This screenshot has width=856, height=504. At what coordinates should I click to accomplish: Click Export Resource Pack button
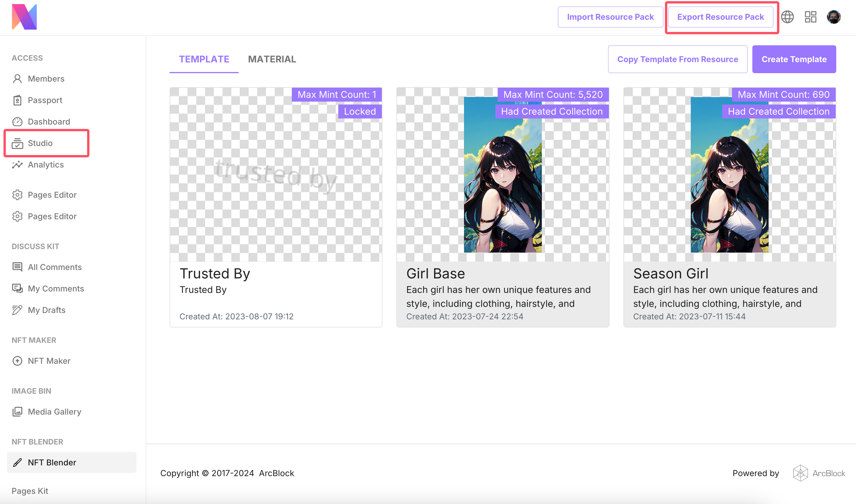pos(720,17)
